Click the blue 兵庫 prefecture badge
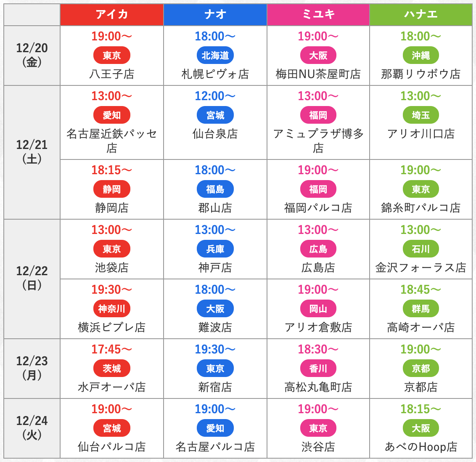 point(215,249)
